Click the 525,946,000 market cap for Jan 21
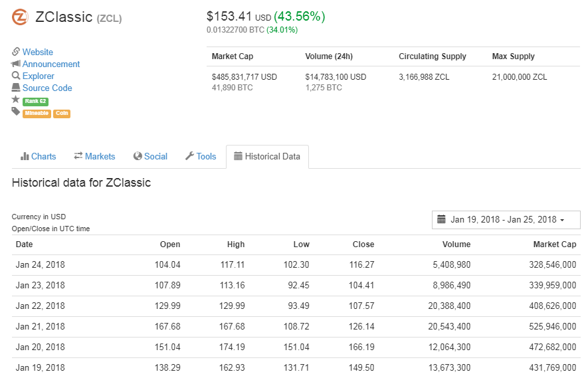The width and height of the screenshot is (588, 386). point(553,327)
